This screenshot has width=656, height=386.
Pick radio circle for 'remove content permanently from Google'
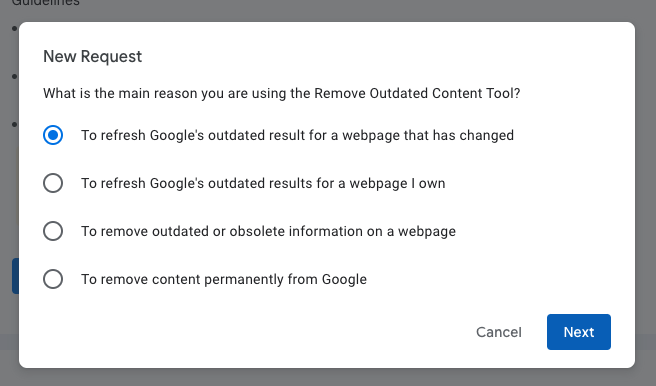point(53,279)
